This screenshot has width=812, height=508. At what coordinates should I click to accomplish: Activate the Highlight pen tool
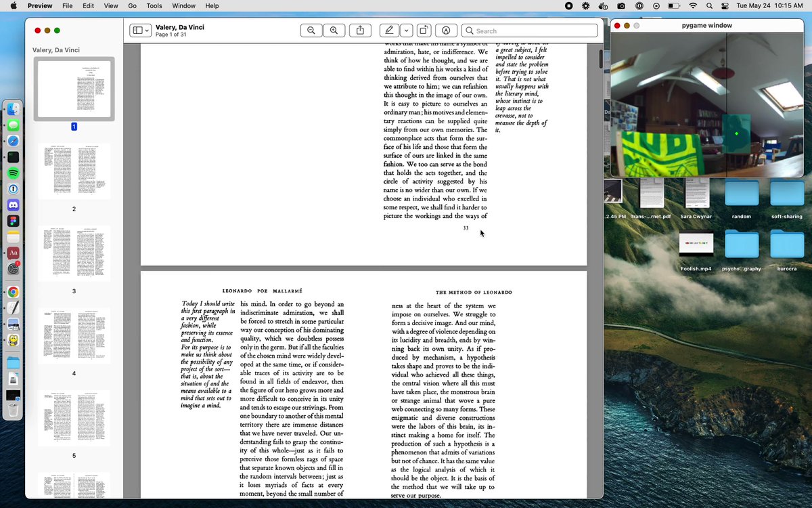coord(389,30)
